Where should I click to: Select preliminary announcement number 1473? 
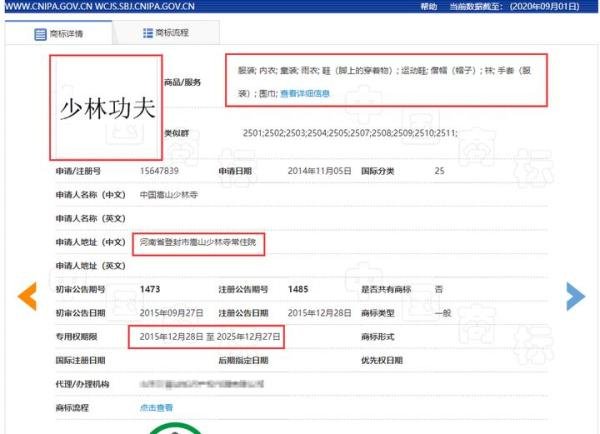[x=150, y=289]
